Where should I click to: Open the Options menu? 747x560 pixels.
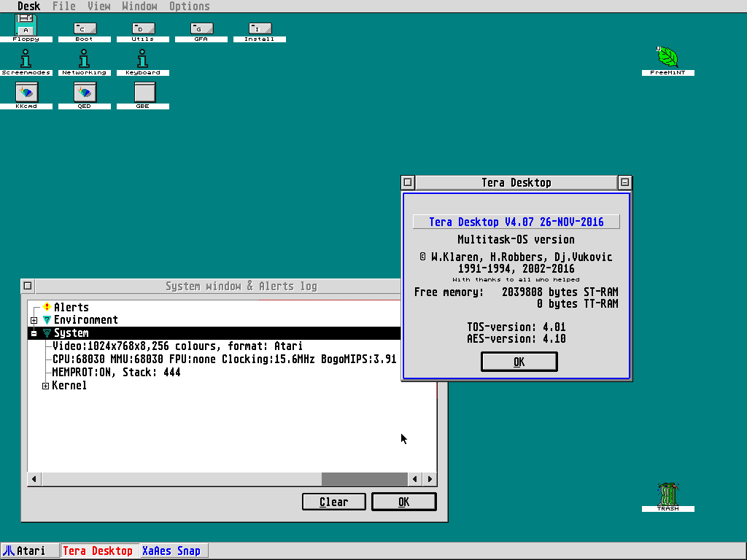(189, 7)
